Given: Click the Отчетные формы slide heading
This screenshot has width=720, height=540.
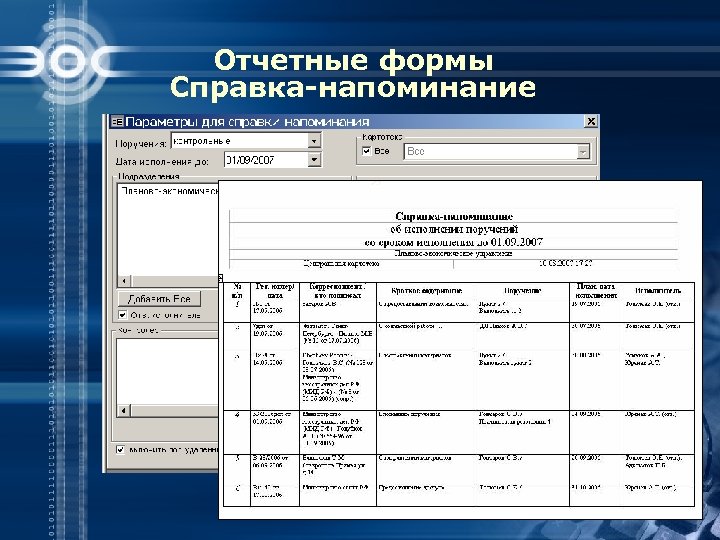Looking at the screenshot, I should click(354, 61).
